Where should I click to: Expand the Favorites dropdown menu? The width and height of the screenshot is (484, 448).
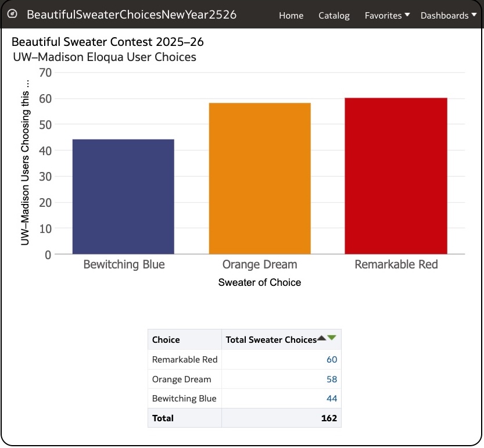(387, 16)
